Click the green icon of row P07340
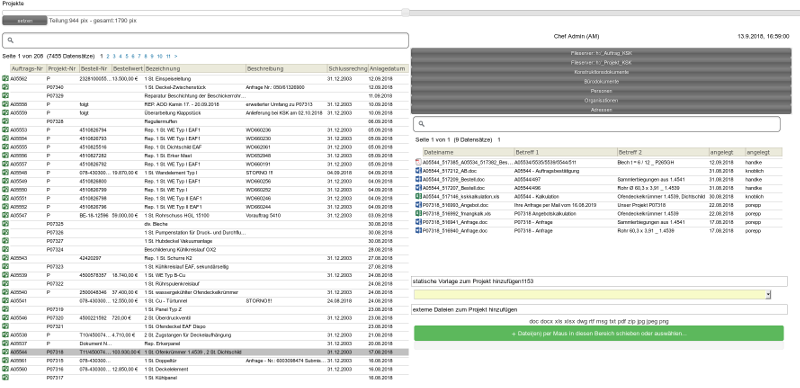This screenshot has height=388, width=800. click(x=6, y=87)
